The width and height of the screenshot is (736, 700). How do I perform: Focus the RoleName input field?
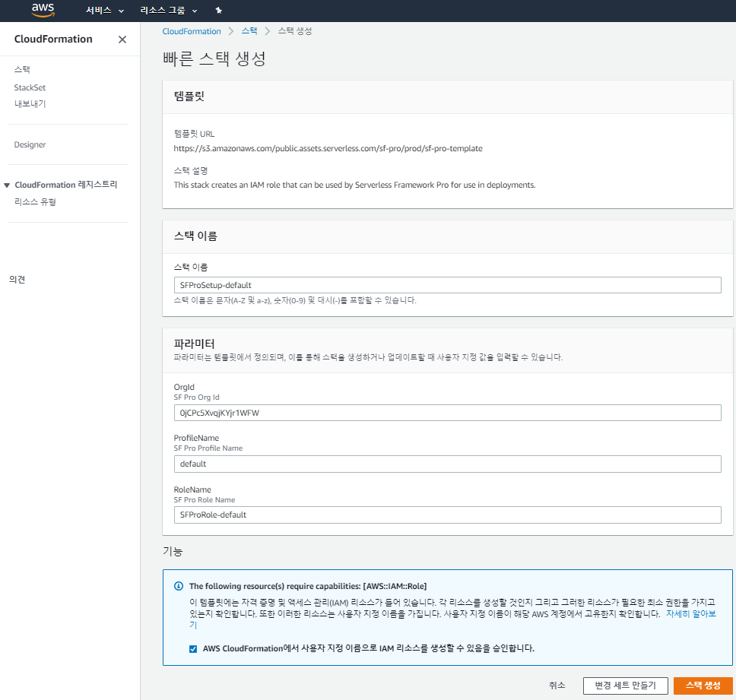(x=447, y=515)
